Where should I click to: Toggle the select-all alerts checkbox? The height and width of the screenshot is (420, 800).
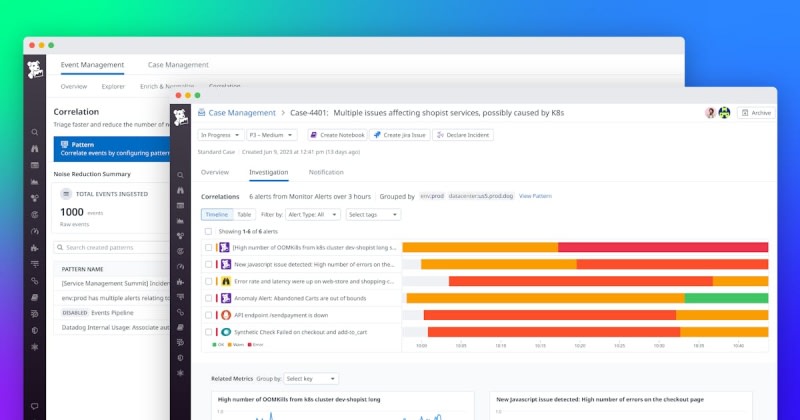[208, 231]
